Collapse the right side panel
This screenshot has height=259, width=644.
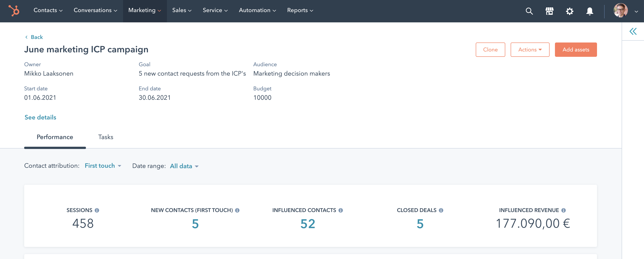[x=633, y=31]
